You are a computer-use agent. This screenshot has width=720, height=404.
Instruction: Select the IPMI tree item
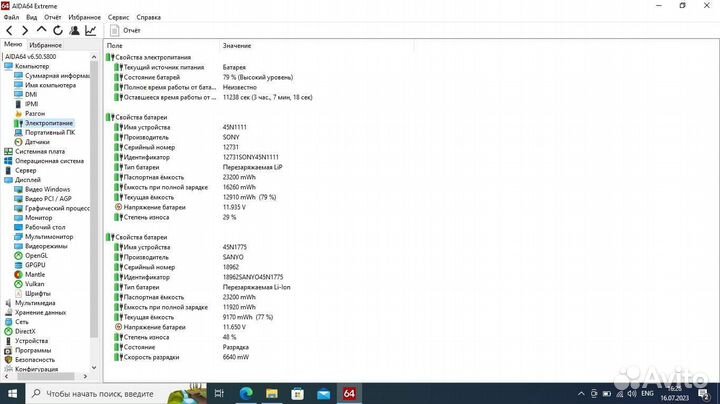[x=26, y=104]
